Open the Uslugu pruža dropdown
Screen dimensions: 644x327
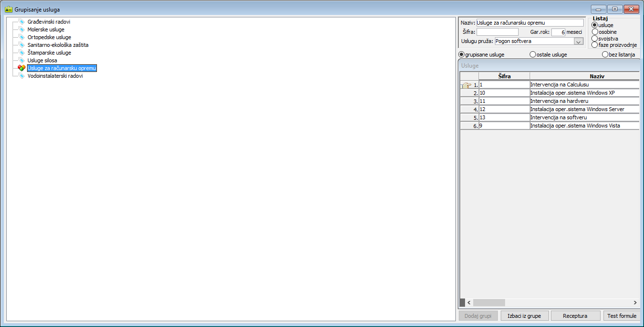578,42
